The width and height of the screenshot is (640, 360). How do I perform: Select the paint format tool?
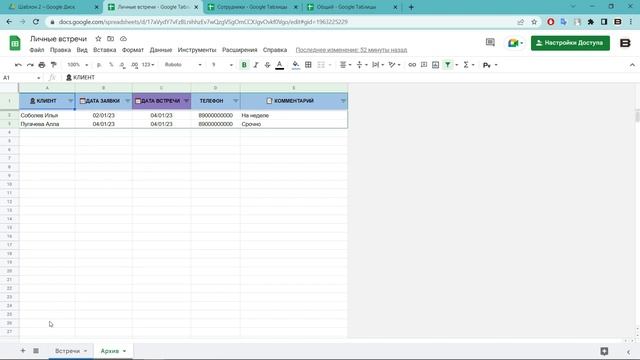pyautogui.click(x=53, y=65)
